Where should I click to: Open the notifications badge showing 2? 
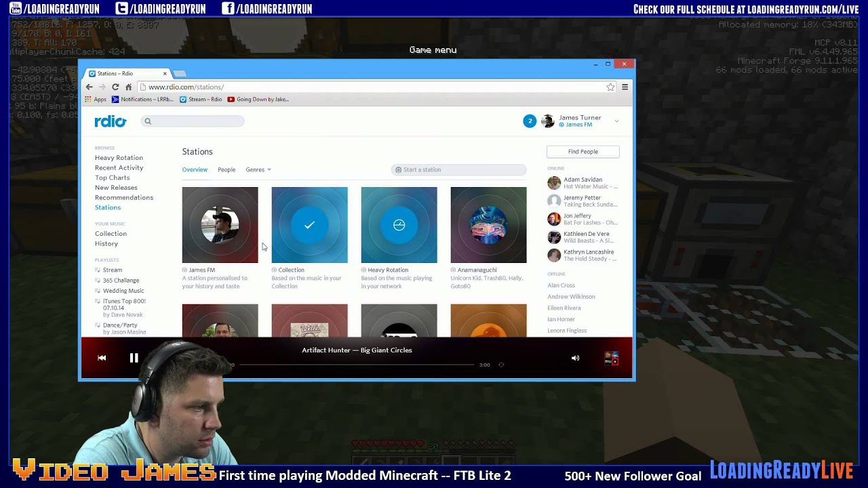pos(530,121)
